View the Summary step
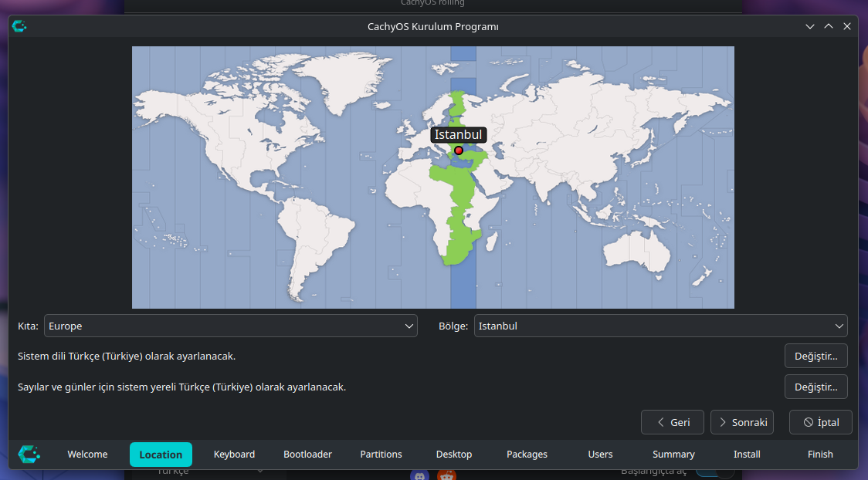The height and width of the screenshot is (480, 868). pos(673,454)
